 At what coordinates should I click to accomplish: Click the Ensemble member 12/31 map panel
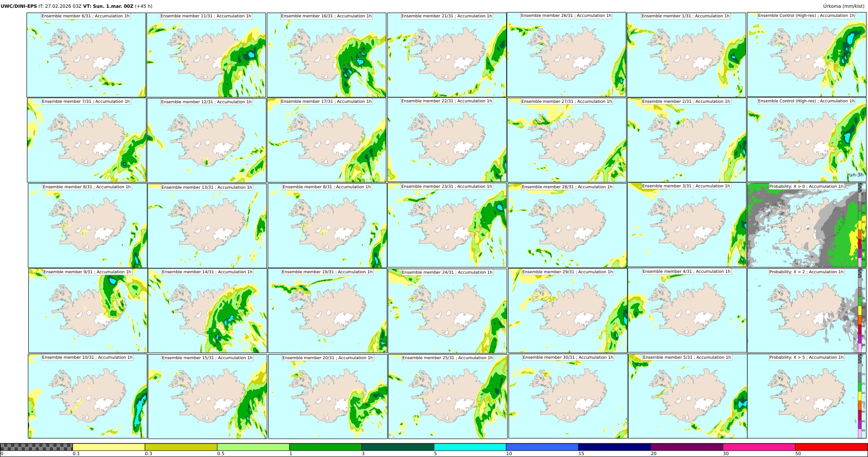[x=206, y=140]
